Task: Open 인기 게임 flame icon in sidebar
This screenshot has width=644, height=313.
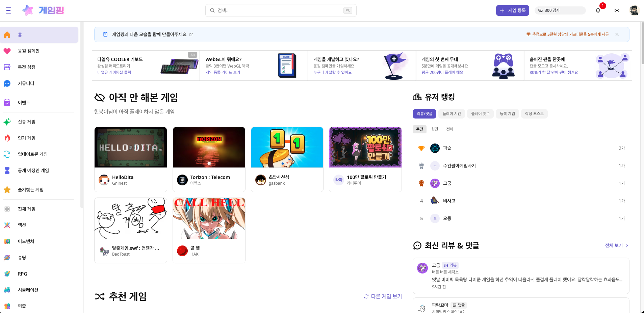Action: [7, 138]
